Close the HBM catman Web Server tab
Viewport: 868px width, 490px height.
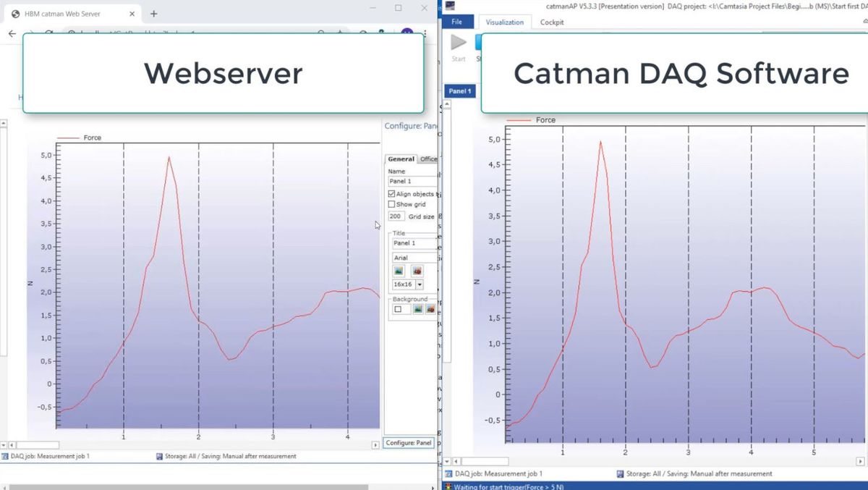pyautogui.click(x=132, y=14)
